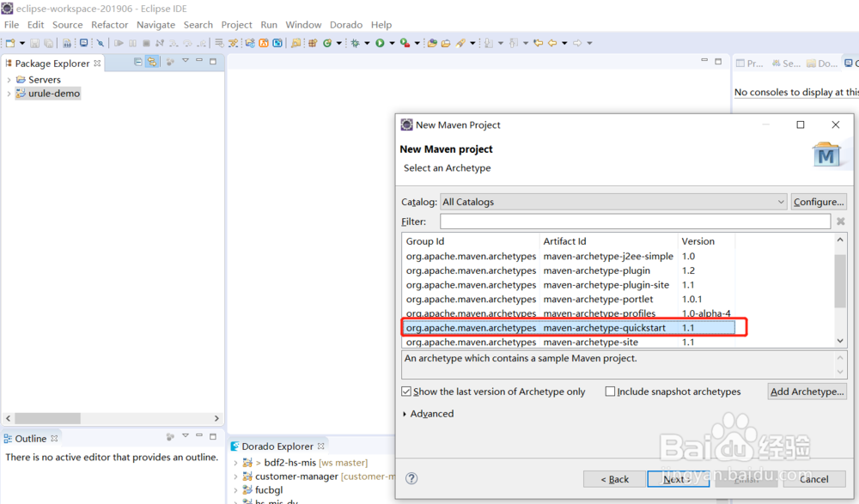
Task: Maximize the Package Explorer view
Action: (213, 61)
